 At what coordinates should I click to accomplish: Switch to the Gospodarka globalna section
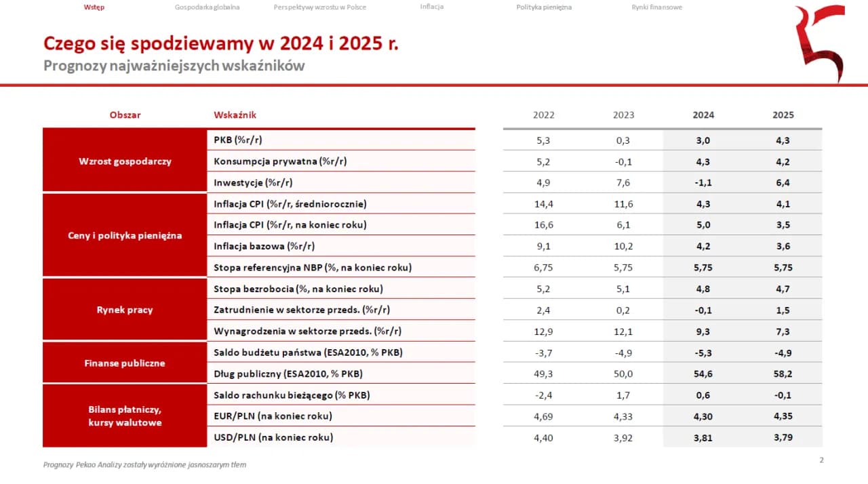coord(207,7)
